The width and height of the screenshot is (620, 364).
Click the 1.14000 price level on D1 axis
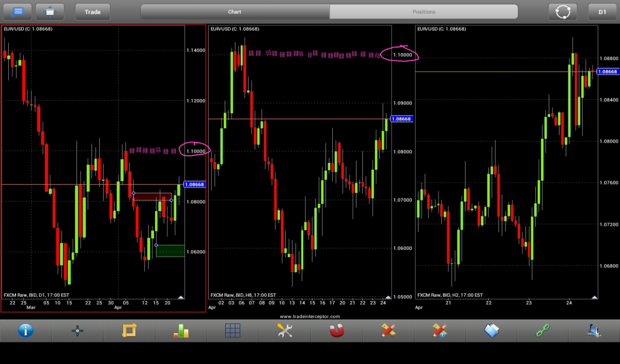tap(196, 50)
